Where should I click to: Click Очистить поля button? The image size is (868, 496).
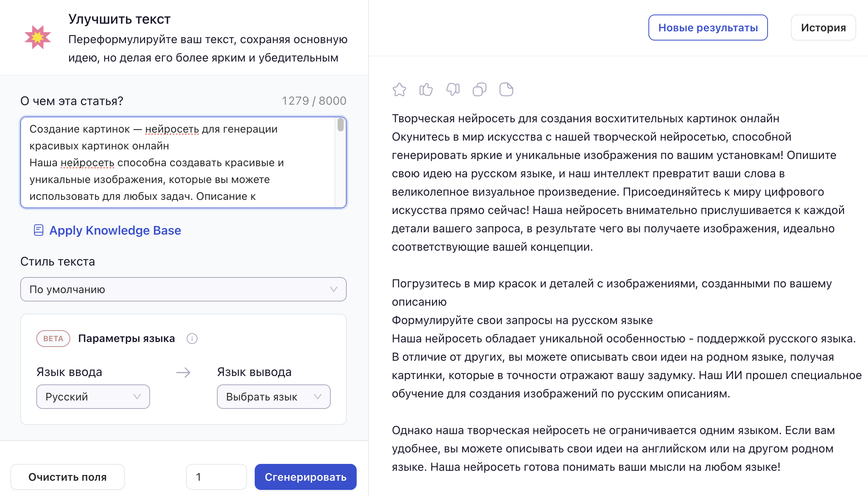click(x=68, y=477)
